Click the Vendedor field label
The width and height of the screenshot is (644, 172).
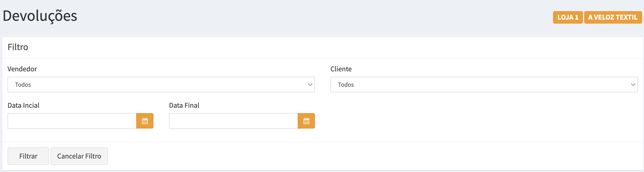pos(22,69)
